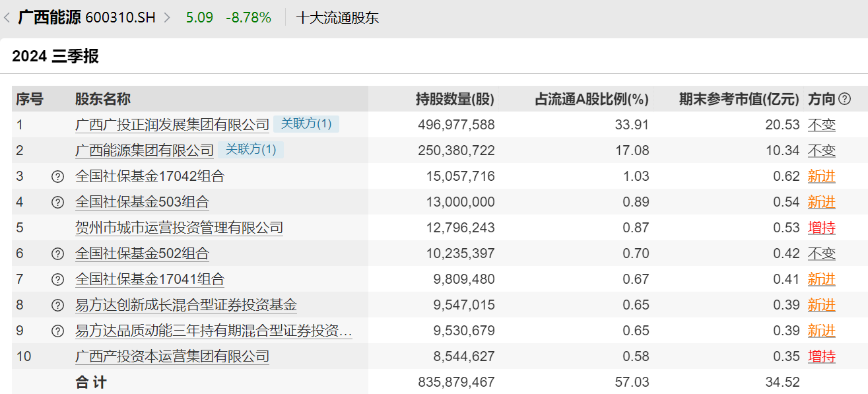The height and width of the screenshot is (394, 868).
Task: Select share count 9,530,679
Action: pos(464,331)
